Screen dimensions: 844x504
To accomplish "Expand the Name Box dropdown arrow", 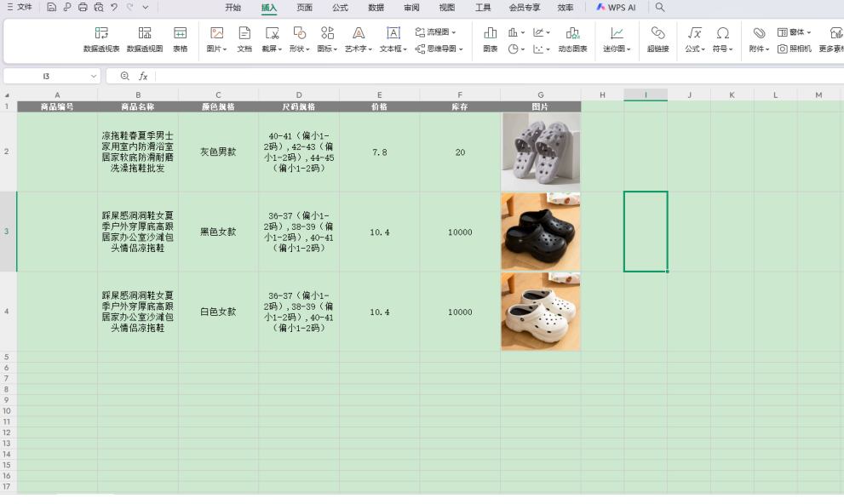I will tap(94, 77).
